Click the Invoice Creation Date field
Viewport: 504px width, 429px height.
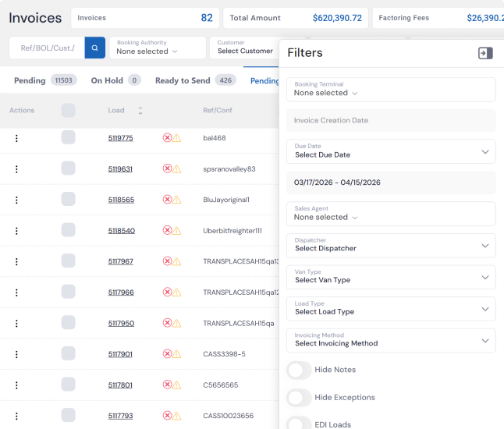[x=391, y=120]
